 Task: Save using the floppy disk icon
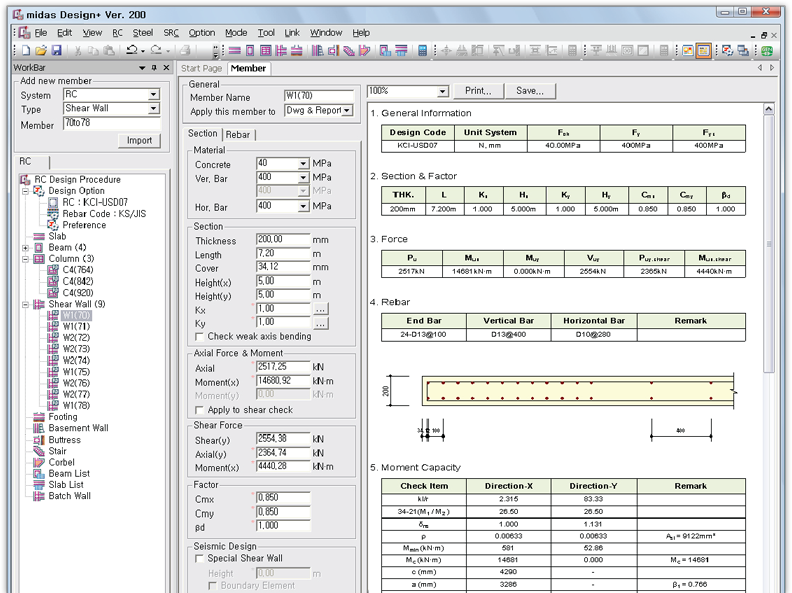(x=57, y=51)
